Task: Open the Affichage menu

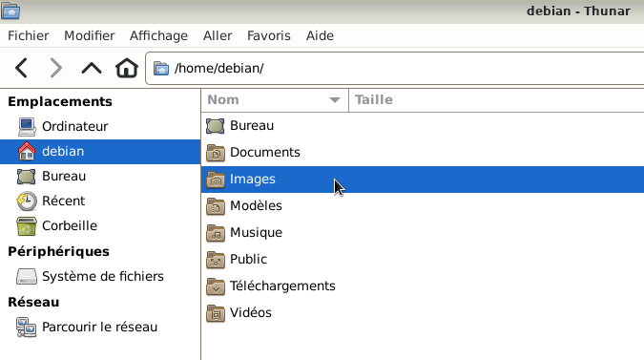Action: coord(158,35)
